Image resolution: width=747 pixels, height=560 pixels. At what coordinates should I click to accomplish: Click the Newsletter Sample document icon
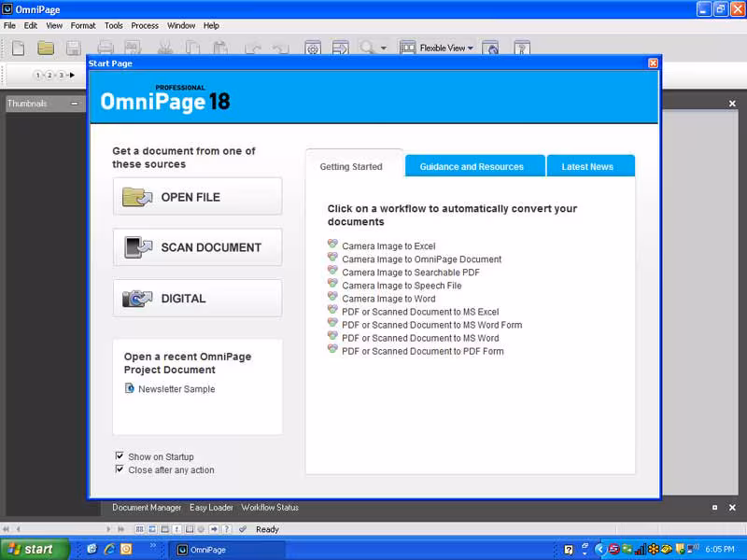click(x=129, y=388)
